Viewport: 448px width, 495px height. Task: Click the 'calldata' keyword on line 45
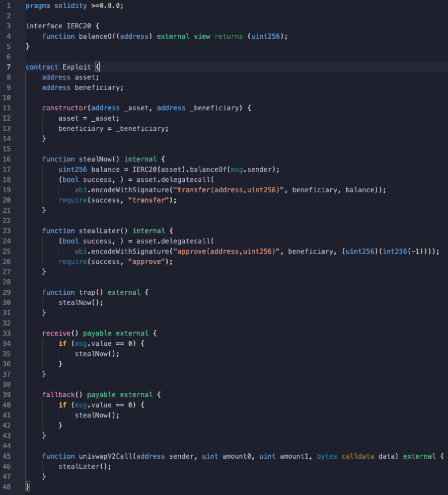point(358,456)
